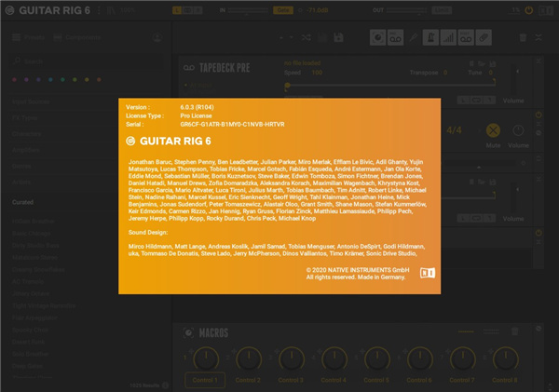Click the Control 8 macro label
Screen dimensions: 559x392
[x=505, y=380]
